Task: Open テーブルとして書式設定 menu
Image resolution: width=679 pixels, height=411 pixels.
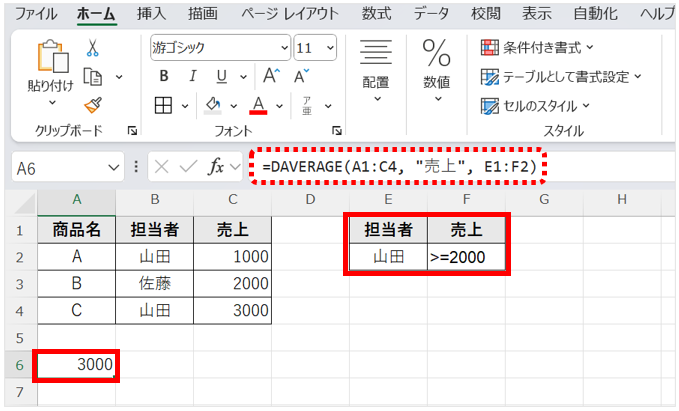Action: pos(561,77)
